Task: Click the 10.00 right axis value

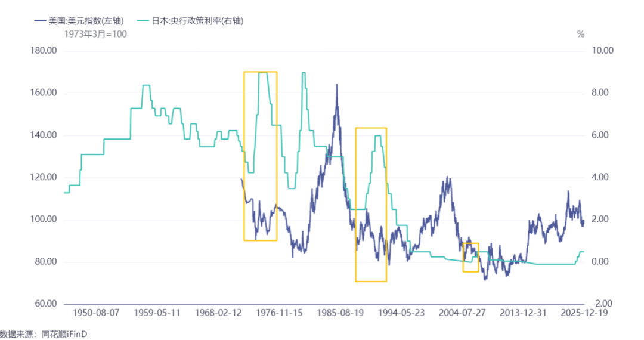Action: pos(602,51)
